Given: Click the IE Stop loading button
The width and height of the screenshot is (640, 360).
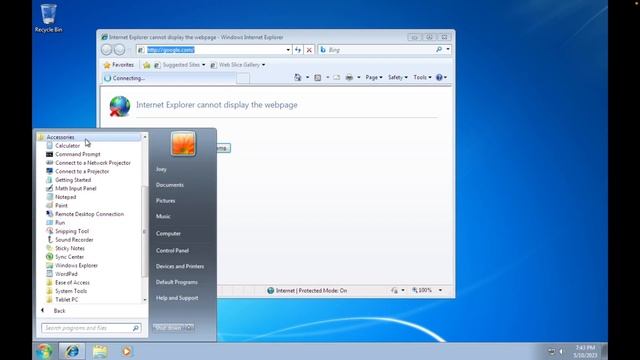Looking at the screenshot, I should [309, 50].
